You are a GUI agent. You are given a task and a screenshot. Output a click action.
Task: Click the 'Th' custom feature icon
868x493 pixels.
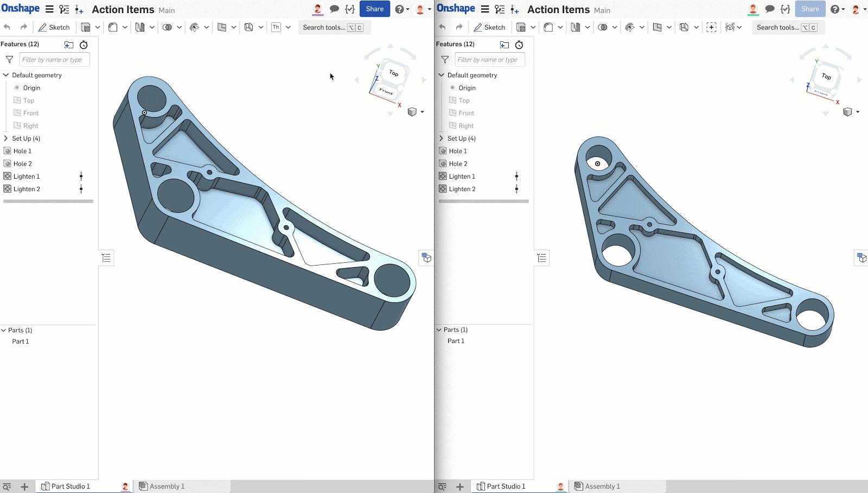276,27
